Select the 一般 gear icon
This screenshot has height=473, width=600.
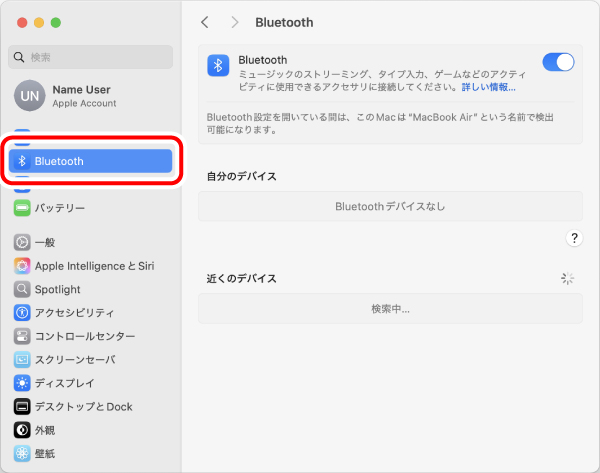point(22,242)
